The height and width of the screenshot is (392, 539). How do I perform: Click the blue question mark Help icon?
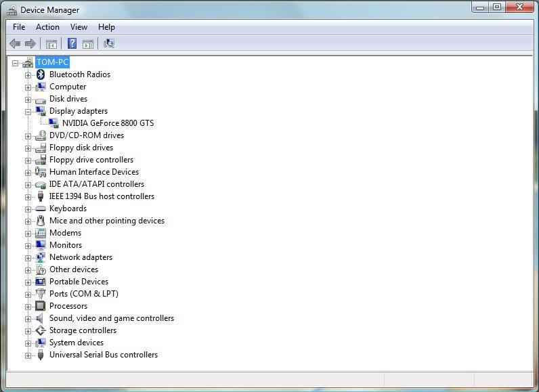[72, 44]
